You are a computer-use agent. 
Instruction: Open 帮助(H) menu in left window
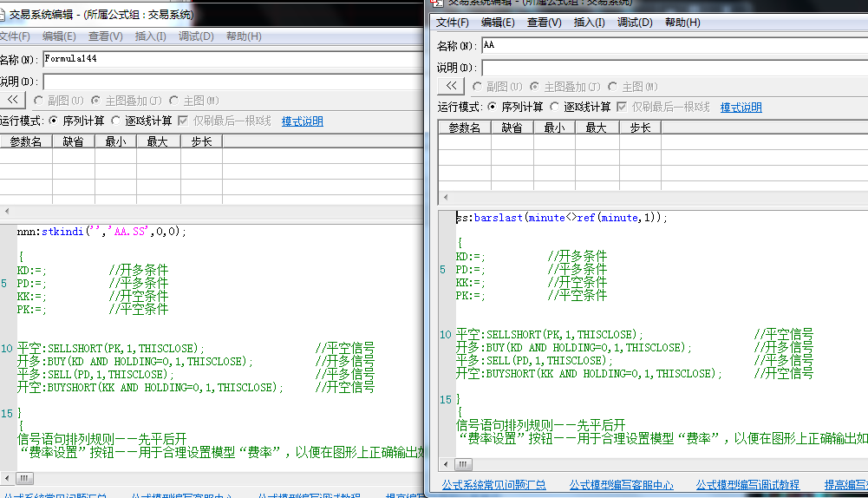(244, 36)
